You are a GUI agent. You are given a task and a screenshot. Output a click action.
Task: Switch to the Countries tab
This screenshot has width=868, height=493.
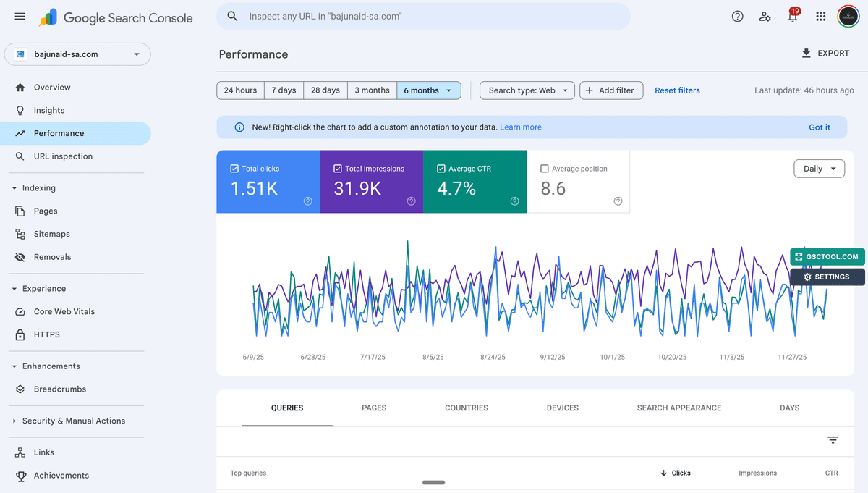click(466, 408)
